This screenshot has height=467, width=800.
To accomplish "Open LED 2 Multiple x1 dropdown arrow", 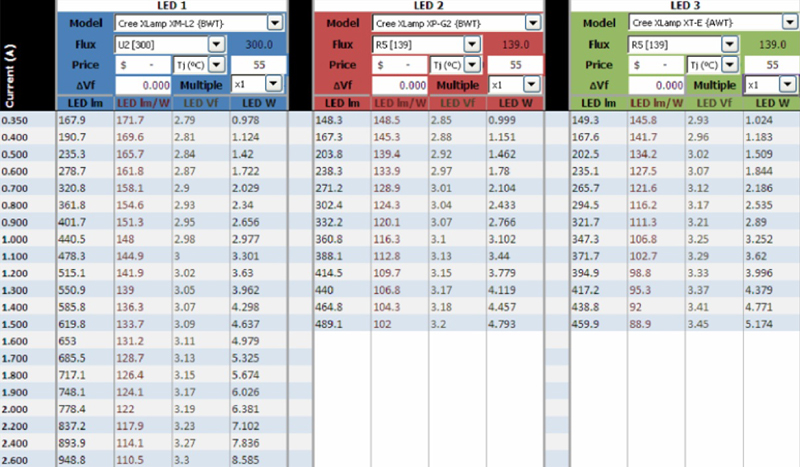I will tap(532, 84).
